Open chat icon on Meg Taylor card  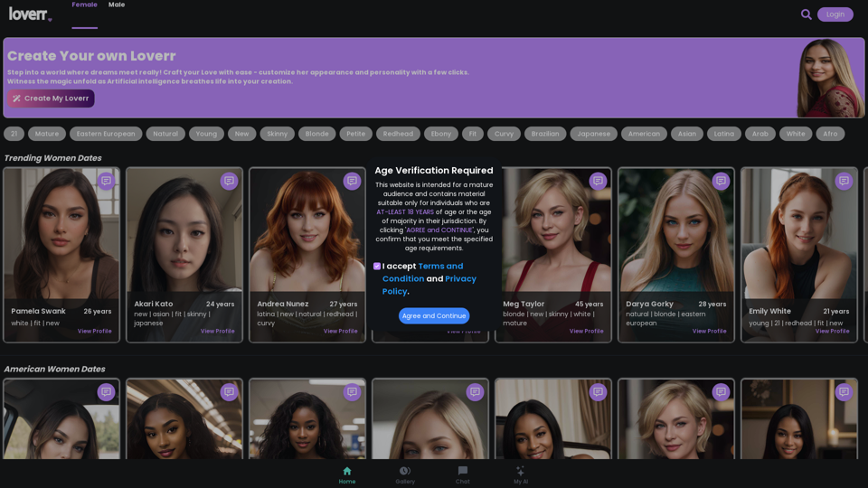[598, 181]
